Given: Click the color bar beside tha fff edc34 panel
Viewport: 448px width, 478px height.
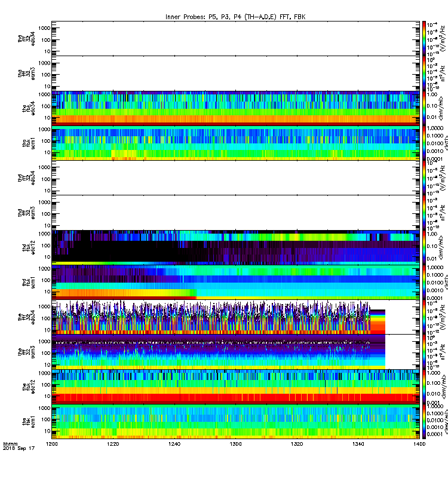Looking at the screenshot, I should 424,39.
